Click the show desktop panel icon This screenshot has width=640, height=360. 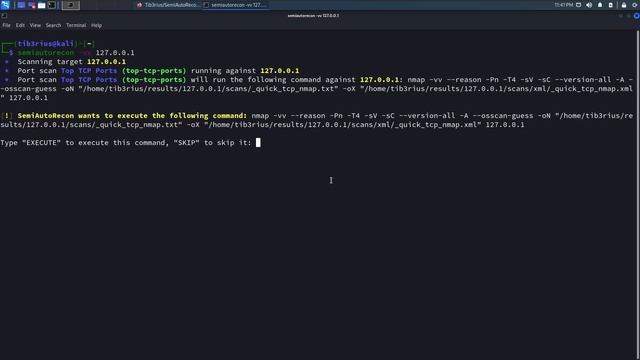[21, 5]
